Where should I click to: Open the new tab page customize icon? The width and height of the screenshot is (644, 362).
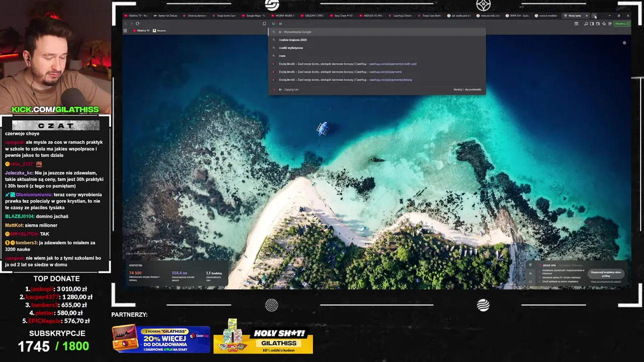pyautogui.click(x=624, y=43)
